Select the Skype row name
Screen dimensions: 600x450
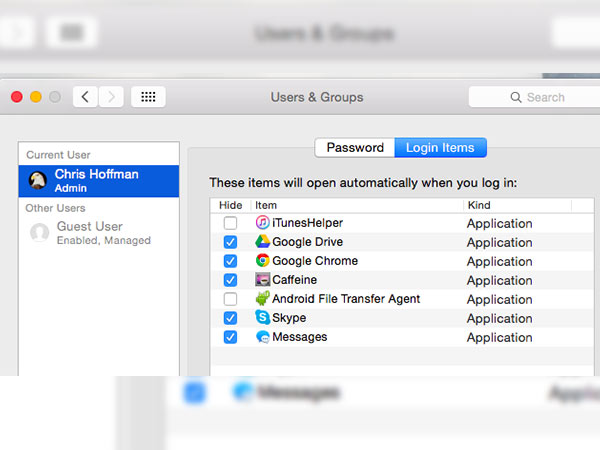click(289, 318)
